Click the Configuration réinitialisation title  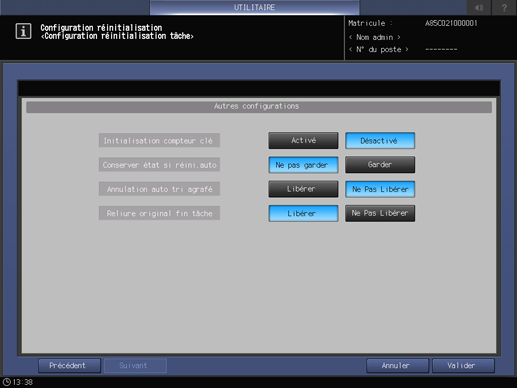click(101, 28)
